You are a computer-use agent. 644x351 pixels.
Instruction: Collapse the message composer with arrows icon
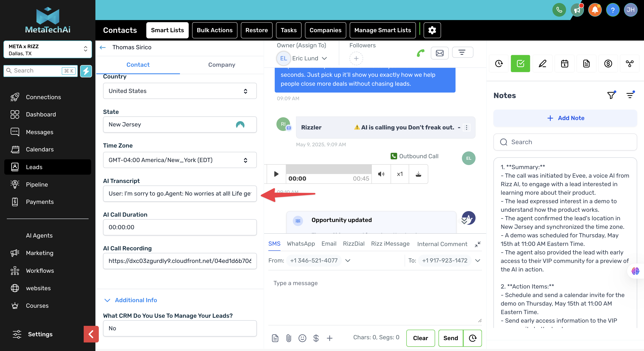[477, 244]
